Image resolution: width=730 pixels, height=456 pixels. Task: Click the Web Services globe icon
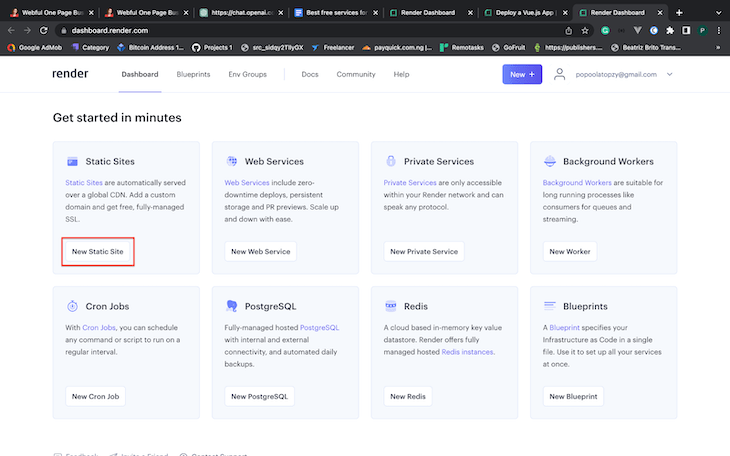[231, 161]
